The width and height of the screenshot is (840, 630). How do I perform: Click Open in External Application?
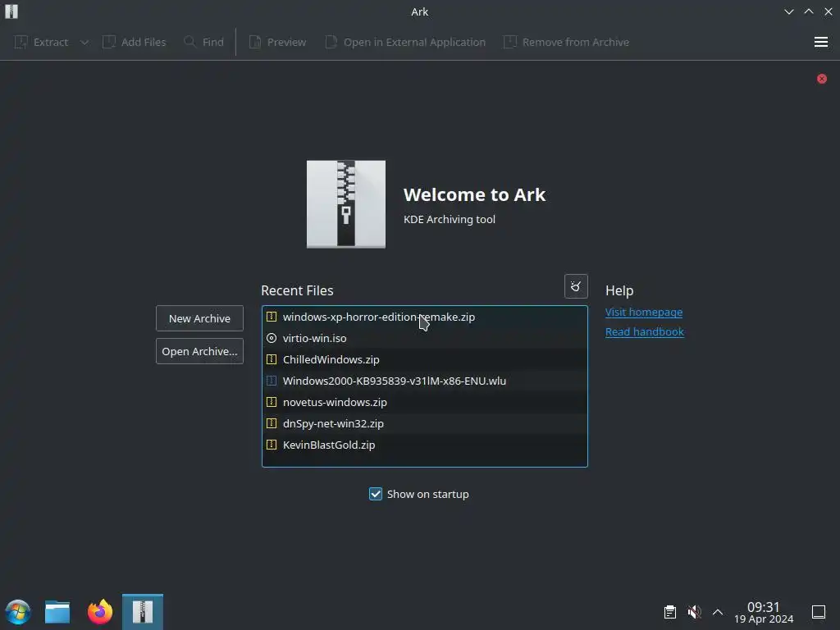405,42
